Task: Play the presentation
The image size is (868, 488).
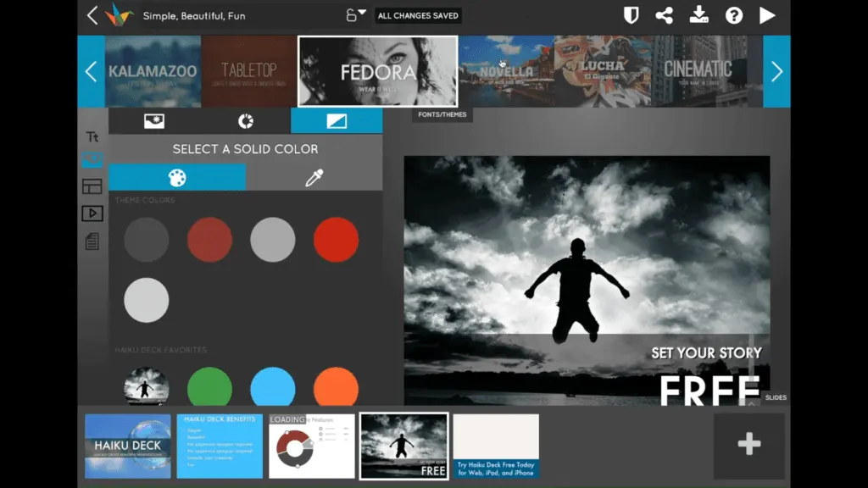Action: tap(766, 15)
